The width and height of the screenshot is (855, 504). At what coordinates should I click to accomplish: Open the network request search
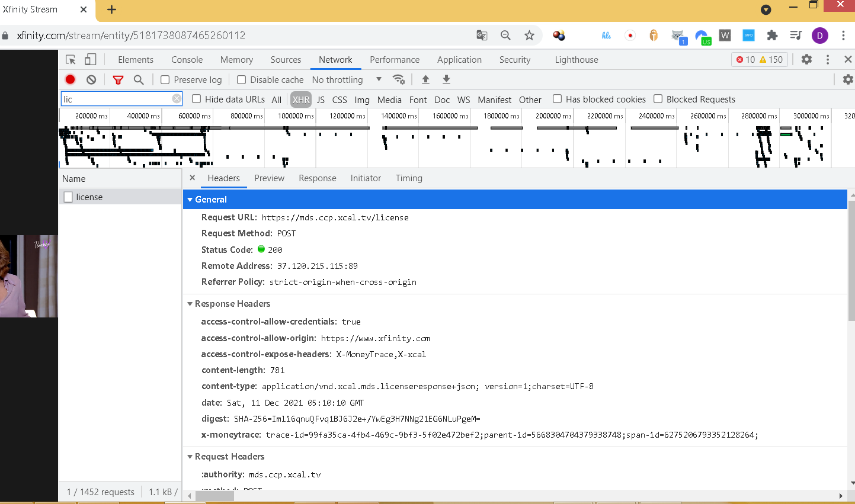click(137, 79)
